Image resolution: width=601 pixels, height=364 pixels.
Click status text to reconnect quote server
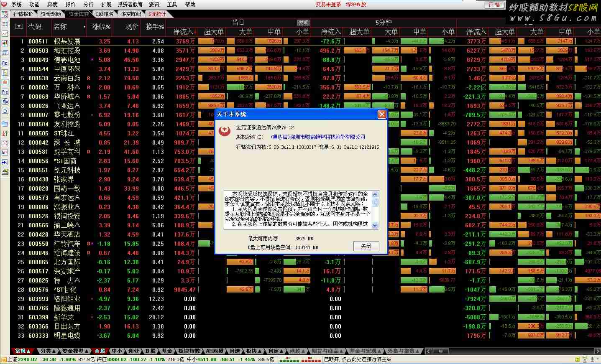click(358, 359)
